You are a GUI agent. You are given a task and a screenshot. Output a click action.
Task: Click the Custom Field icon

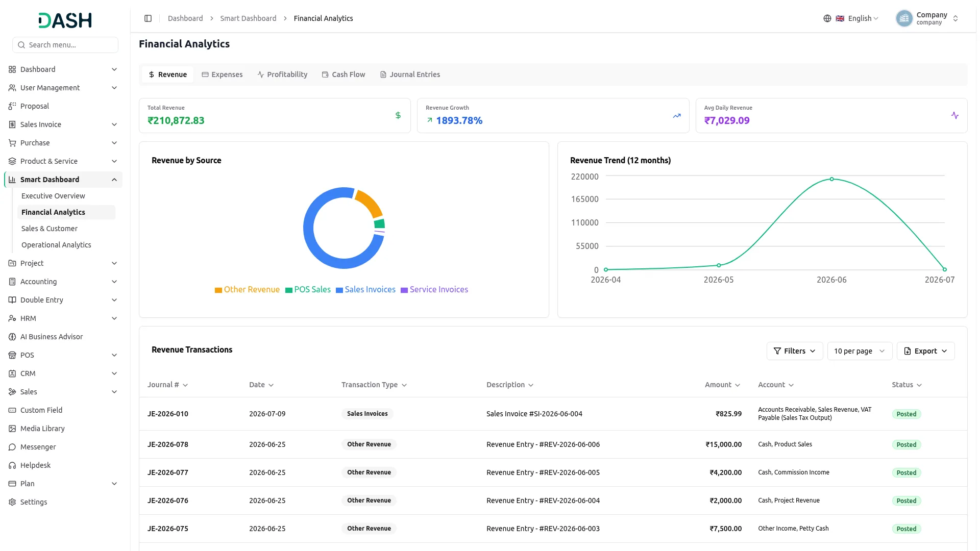click(x=12, y=410)
